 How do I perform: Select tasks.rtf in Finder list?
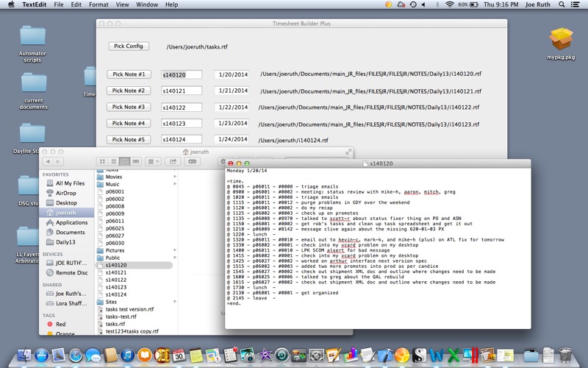tap(115, 324)
